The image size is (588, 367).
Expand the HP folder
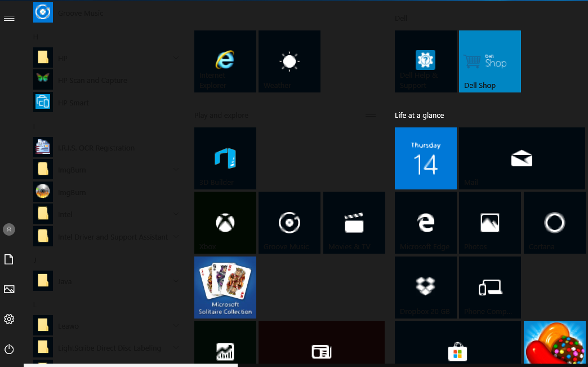(x=107, y=58)
